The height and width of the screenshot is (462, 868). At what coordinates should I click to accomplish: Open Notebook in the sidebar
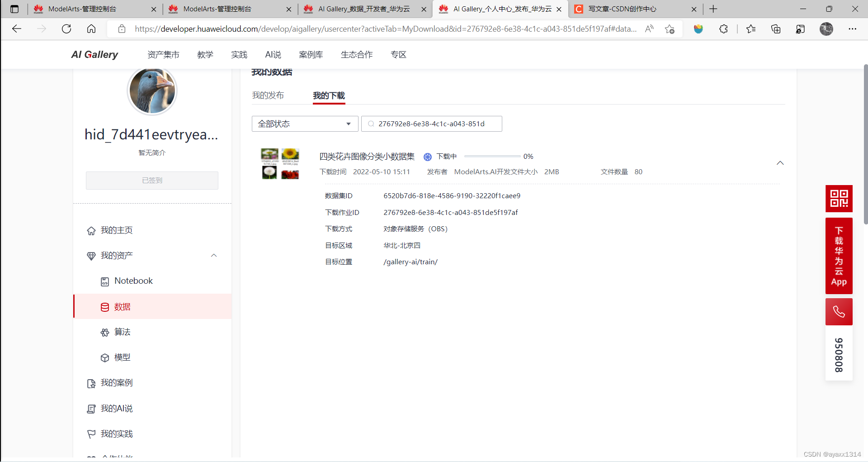(133, 281)
